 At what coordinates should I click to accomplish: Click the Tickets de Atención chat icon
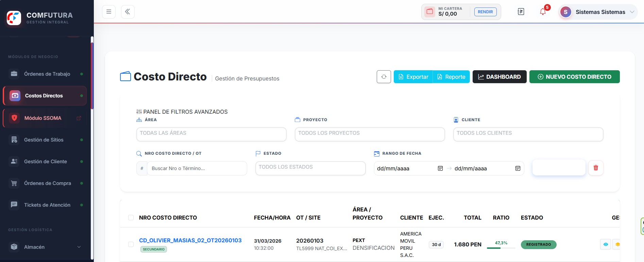point(14,205)
